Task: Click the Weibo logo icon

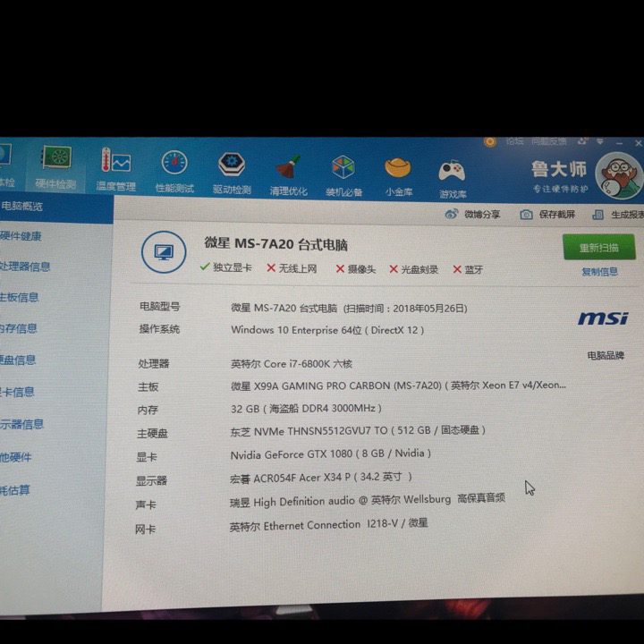Action: pyautogui.click(x=452, y=214)
